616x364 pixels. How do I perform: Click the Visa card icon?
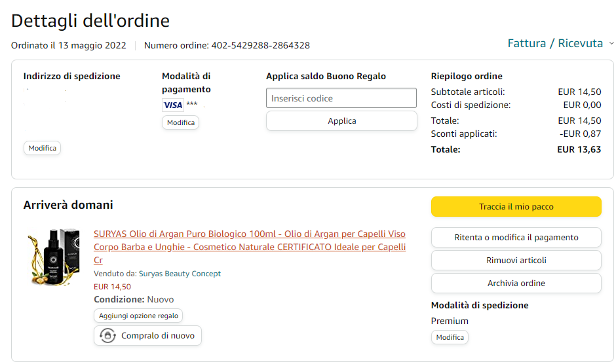click(173, 105)
